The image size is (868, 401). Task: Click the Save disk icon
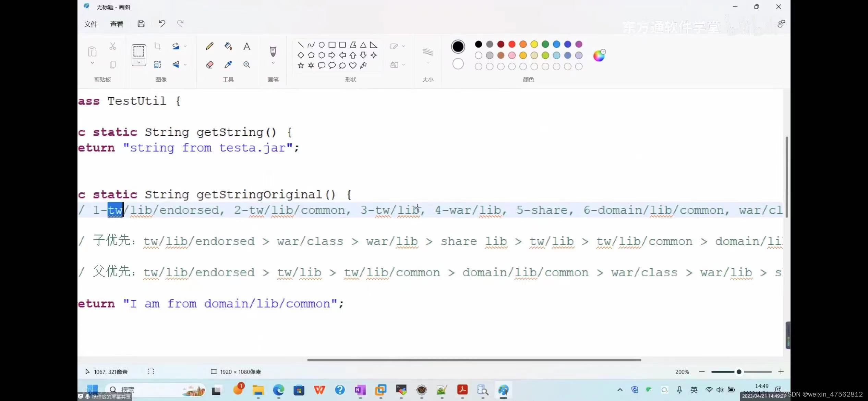click(141, 24)
